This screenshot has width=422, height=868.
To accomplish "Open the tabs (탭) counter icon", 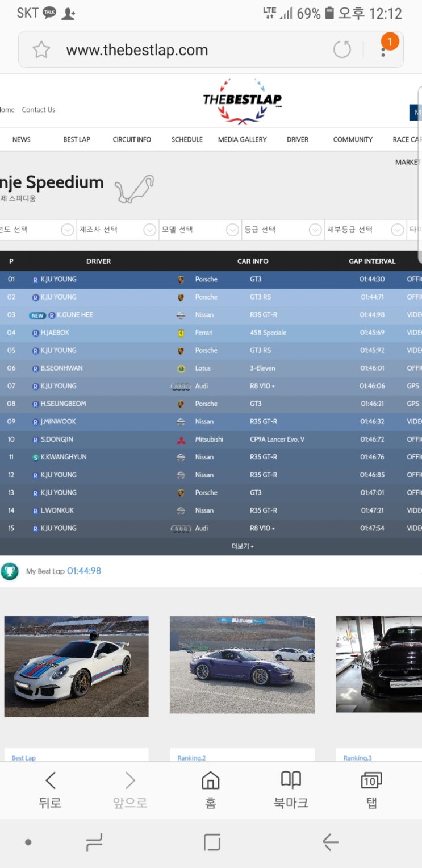I will pyautogui.click(x=371, y=790).
